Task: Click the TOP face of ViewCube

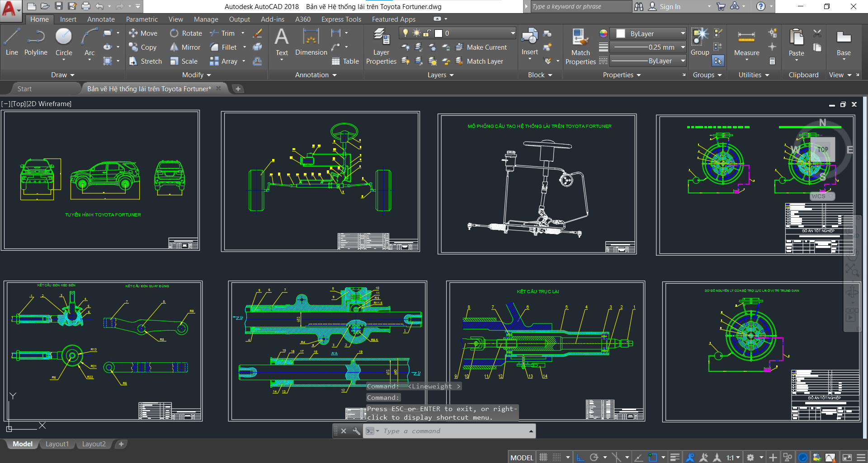Action: tap(823, 150)
